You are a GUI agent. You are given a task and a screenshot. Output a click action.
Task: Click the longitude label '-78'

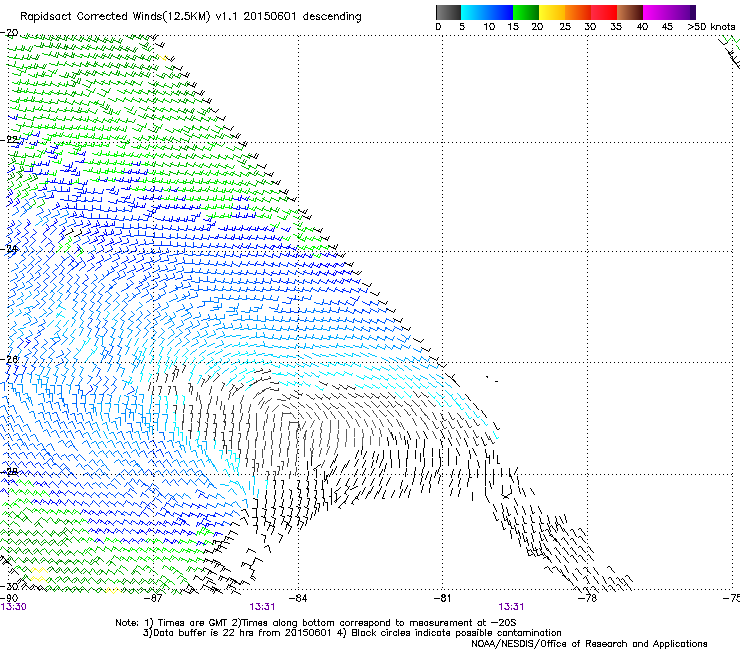[x=588, y=598]
